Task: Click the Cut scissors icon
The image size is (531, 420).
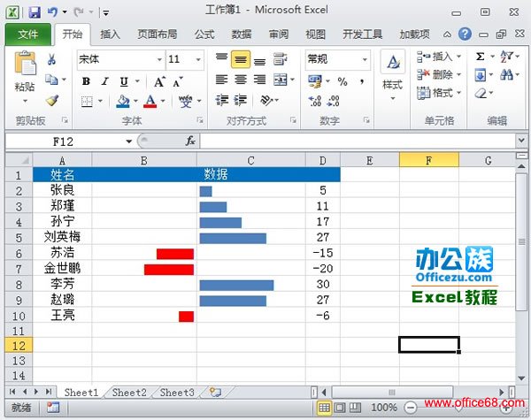Action: (x=51, y=59)
